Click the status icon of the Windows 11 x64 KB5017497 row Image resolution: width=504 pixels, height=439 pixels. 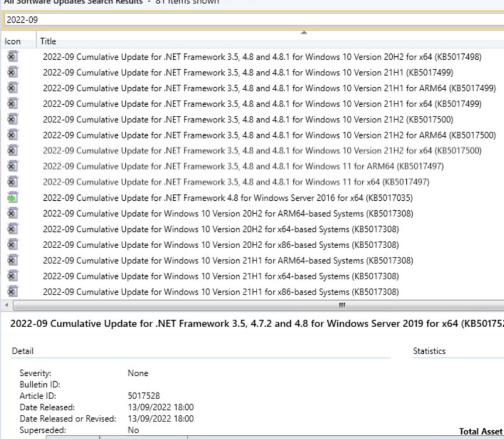(x=12, y=182)
